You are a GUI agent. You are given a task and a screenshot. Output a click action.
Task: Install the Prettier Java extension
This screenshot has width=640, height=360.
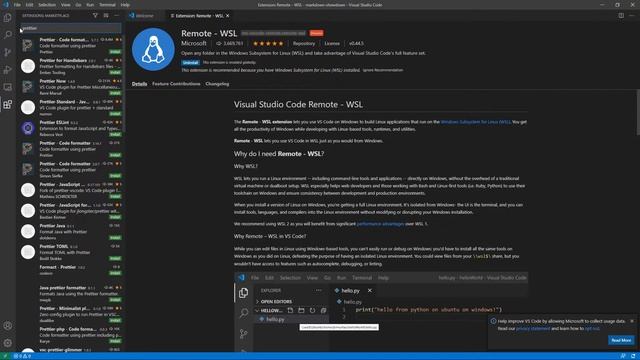point(115,238)
